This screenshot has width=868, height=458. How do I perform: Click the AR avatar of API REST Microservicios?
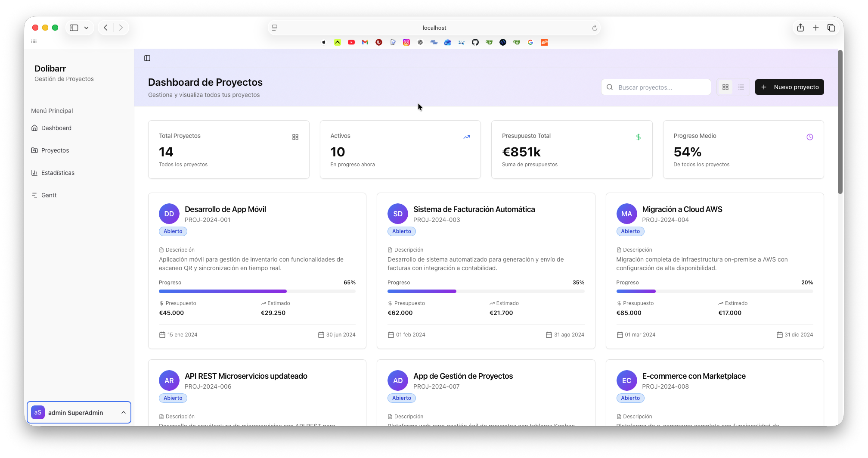point(169,380)
